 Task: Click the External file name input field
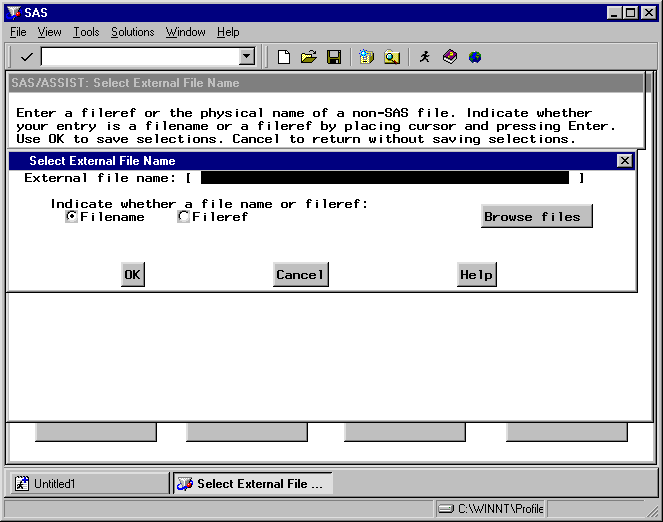(x=384, y=178)
